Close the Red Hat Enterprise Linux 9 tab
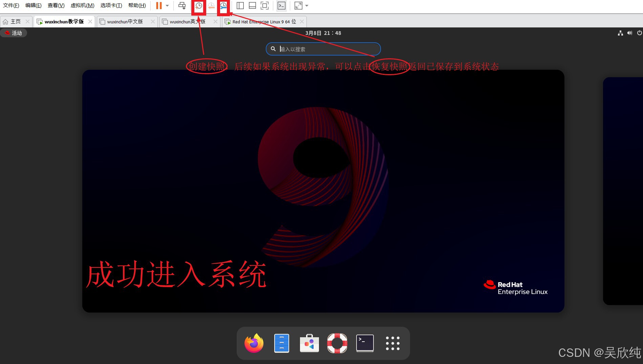Viewport: 643px width, 364px height. pos(302,22)
